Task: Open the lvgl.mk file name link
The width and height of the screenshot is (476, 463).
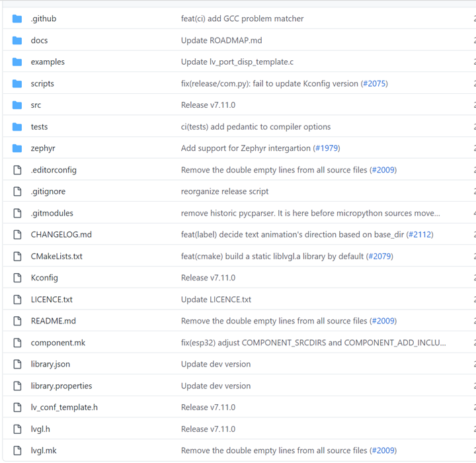Action: (44, 450)
